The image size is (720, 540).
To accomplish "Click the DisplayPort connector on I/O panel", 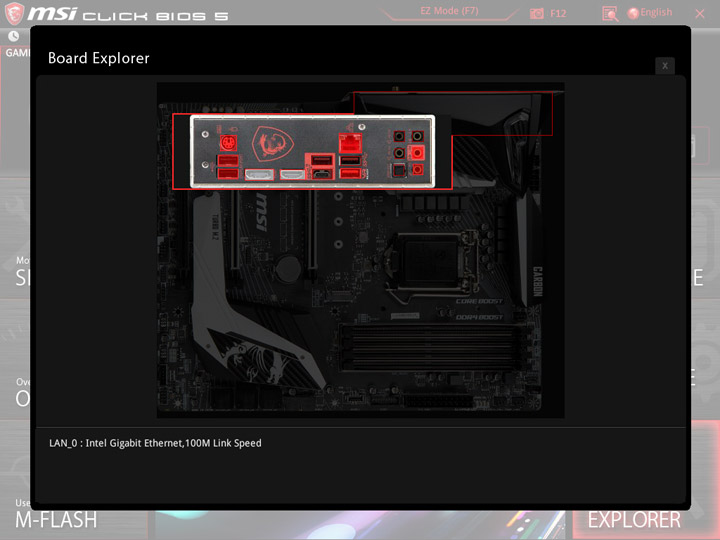I will (x=259, y=174).
